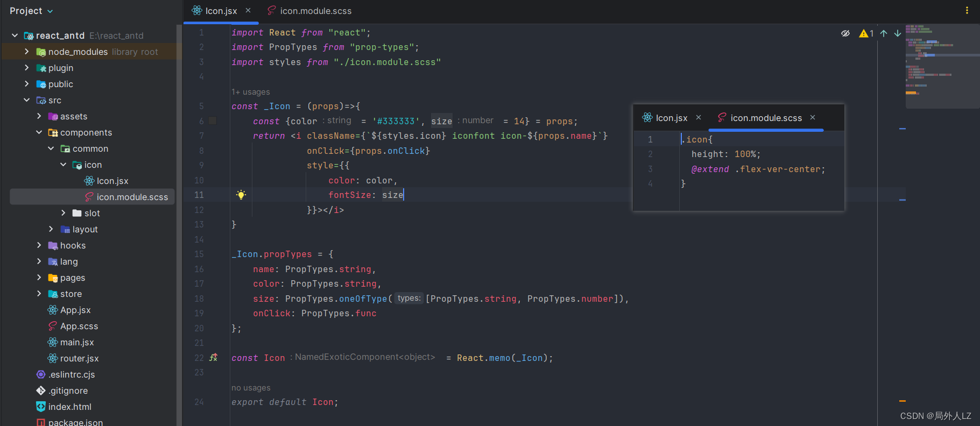Click the plugin folder icon

pyautogui.click(x=41, y=68)
